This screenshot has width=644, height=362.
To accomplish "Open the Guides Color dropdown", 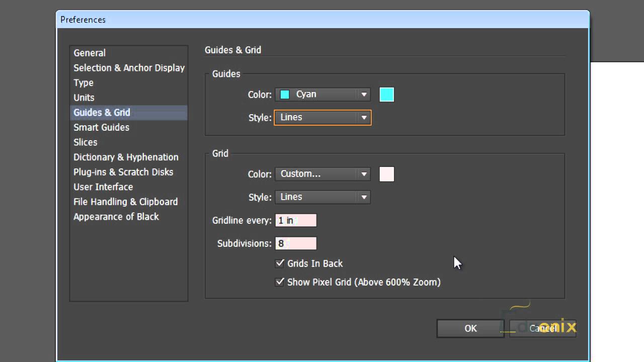I will tap(323, 95).
